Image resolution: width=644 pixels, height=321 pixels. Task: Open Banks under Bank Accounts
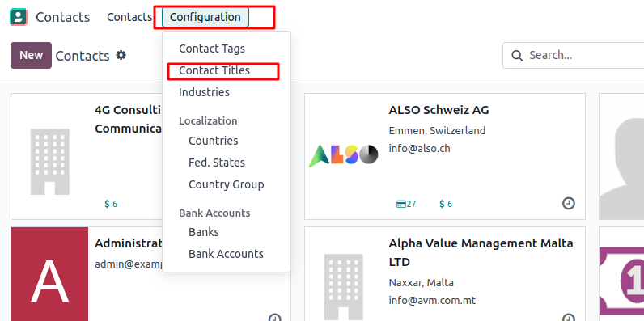[x=204, y=232]
